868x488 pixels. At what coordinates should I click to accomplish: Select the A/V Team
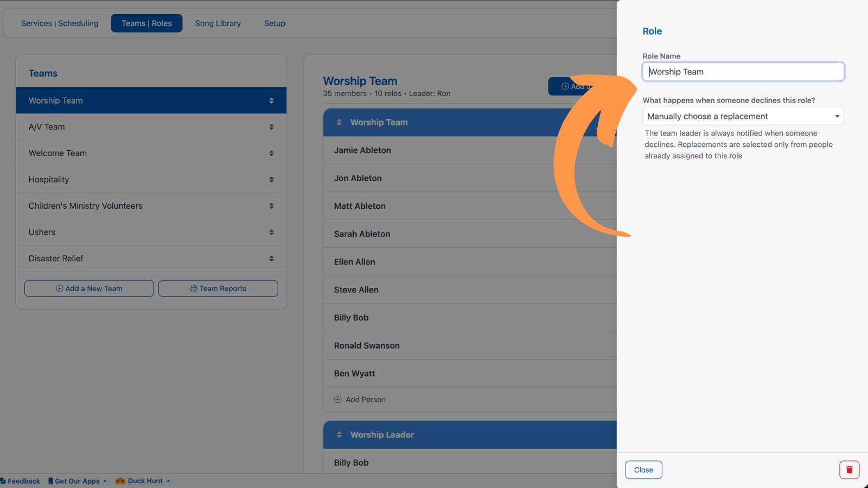coord(151,127)
